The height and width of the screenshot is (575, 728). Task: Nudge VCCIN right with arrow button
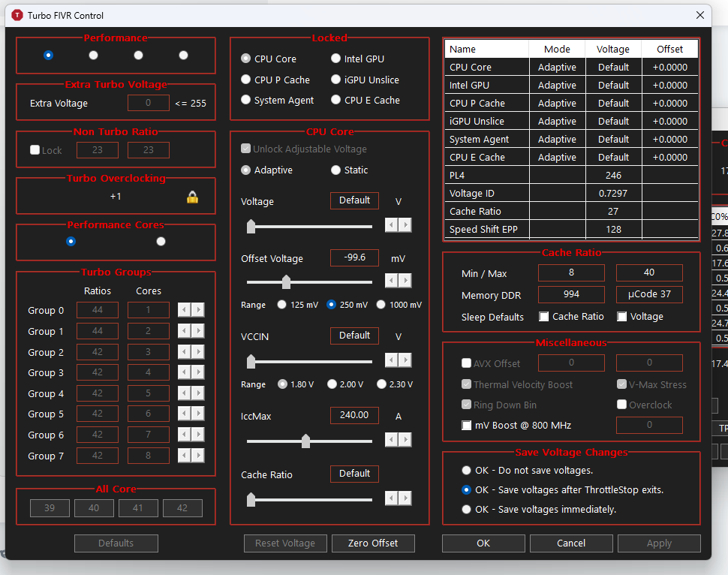pyautogui.click(x=405, y=360)
